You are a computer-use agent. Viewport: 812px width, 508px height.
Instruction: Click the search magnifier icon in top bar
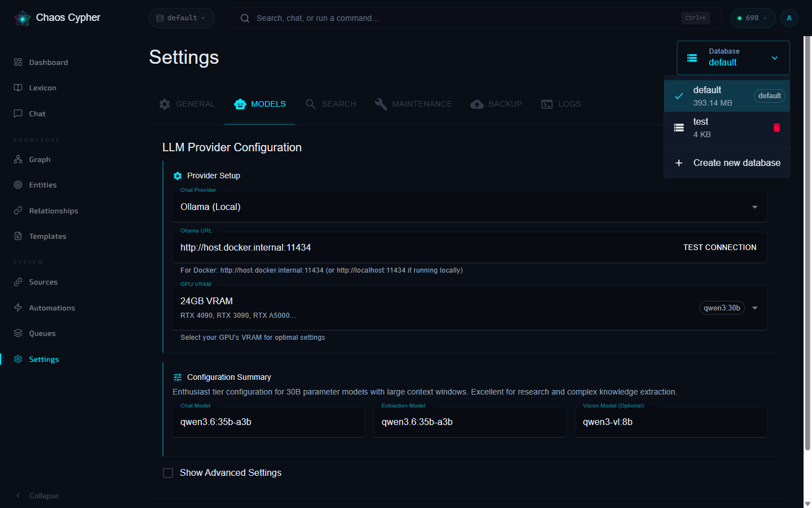245,18
